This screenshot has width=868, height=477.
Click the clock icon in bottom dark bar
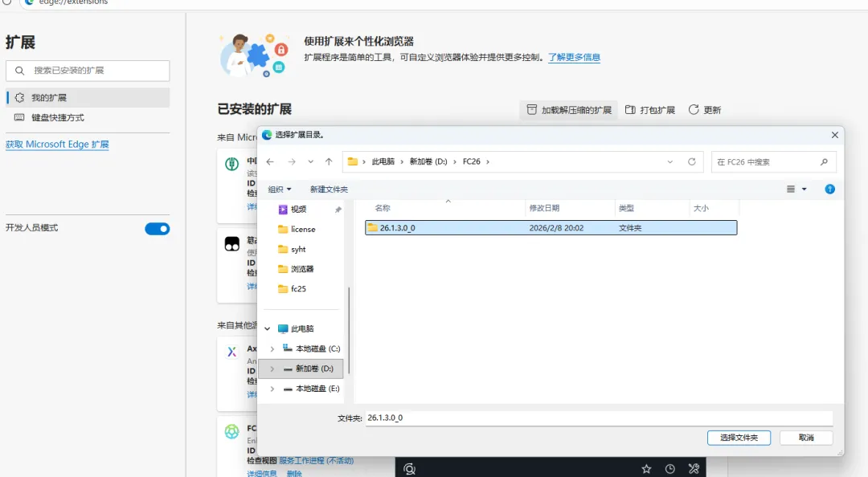tap(669, 469)
